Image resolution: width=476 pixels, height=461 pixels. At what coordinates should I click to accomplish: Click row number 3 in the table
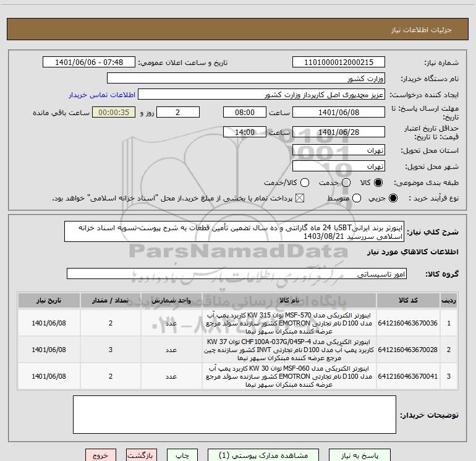point(449,376)
